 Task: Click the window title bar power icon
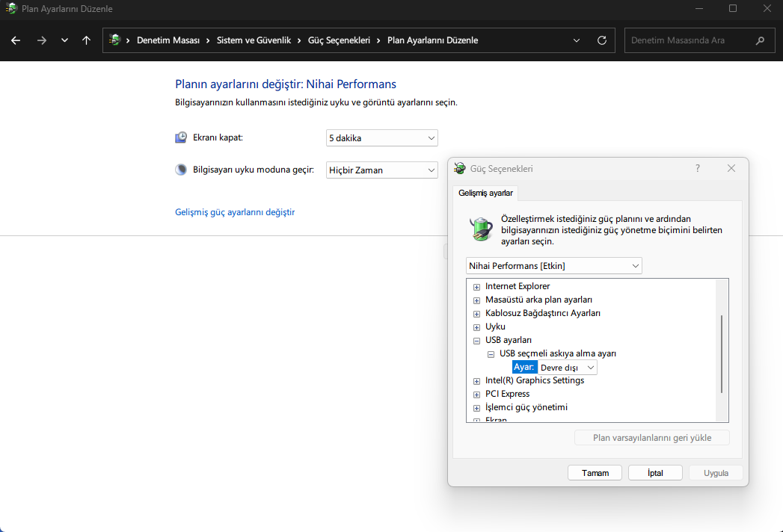[11, 8]
